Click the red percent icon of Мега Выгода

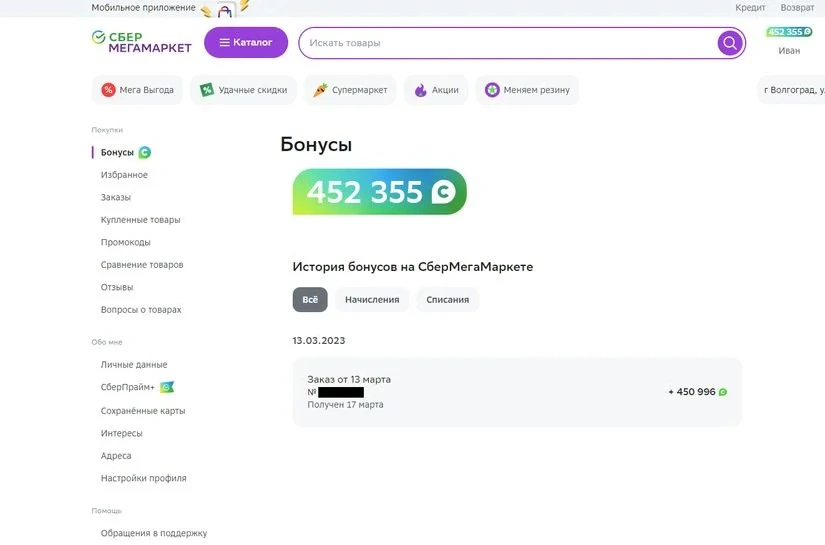(x=108, y=90)
